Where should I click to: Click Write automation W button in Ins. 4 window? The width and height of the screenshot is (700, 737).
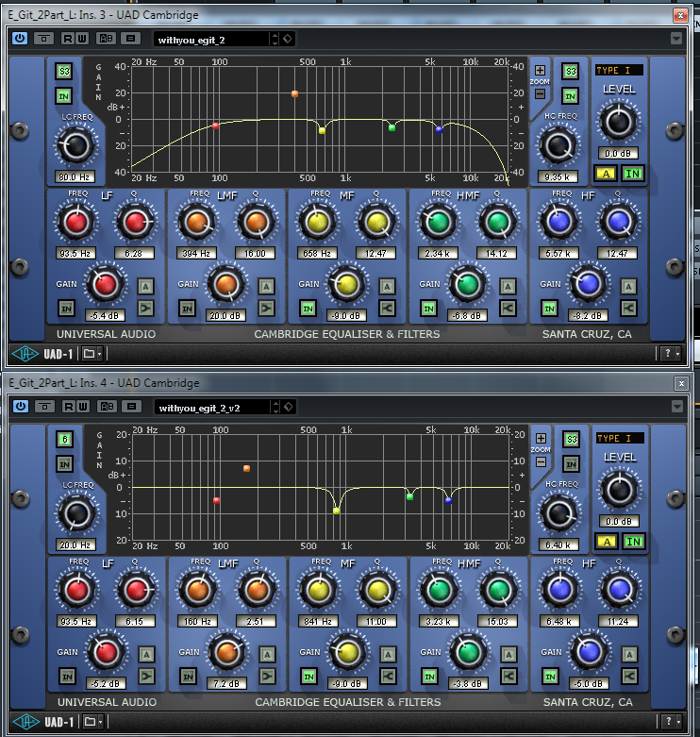click(83, 407)
